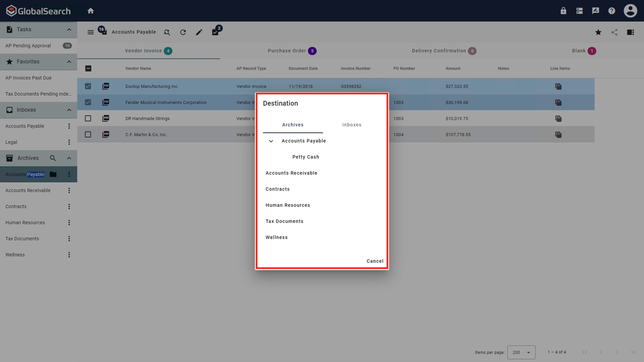Click the GlobalSearch home icon
Viewport: 644px width, 362px height.
91,11
